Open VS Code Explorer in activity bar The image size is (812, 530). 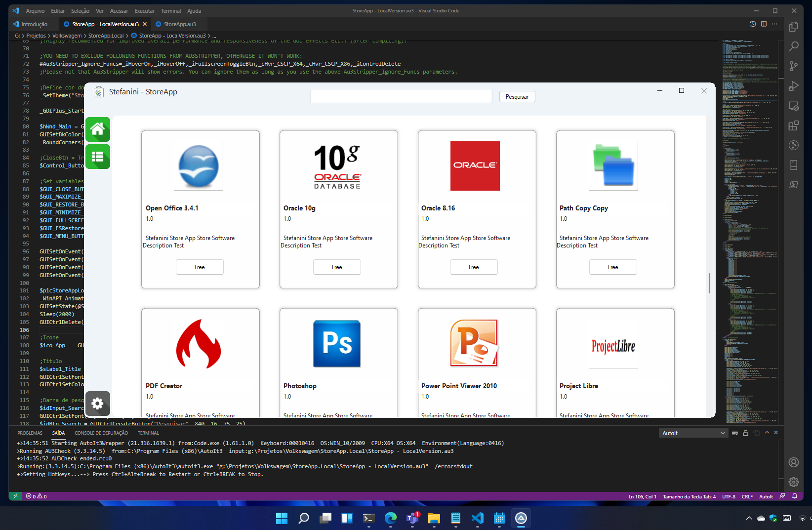[794, 27]
